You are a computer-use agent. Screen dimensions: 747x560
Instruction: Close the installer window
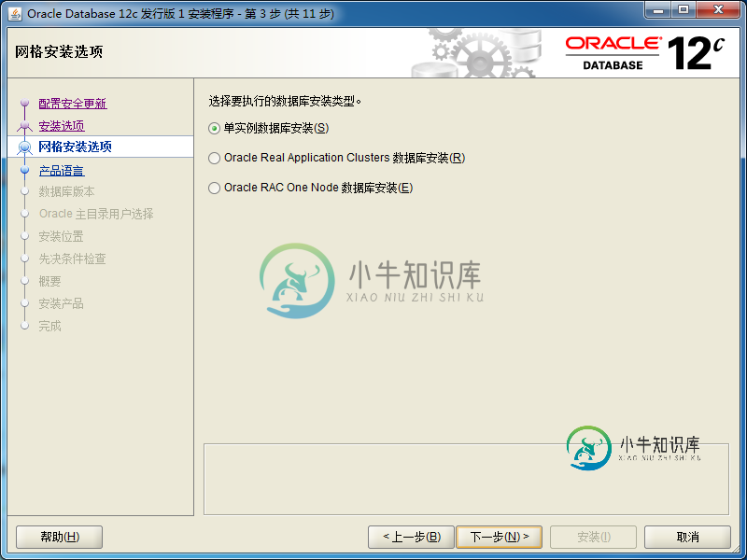click(718, 9)
